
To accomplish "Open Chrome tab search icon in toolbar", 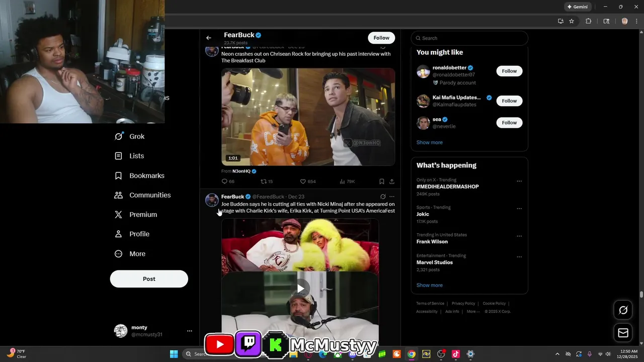I will (606, 21).
